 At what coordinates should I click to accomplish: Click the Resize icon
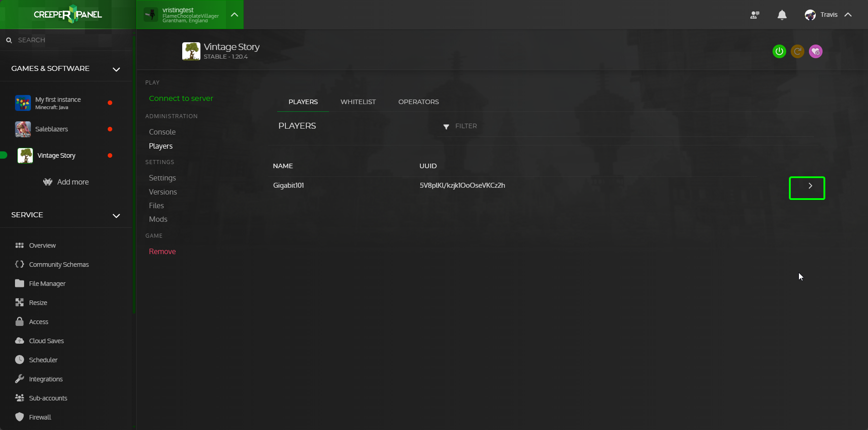pos(20,302)
